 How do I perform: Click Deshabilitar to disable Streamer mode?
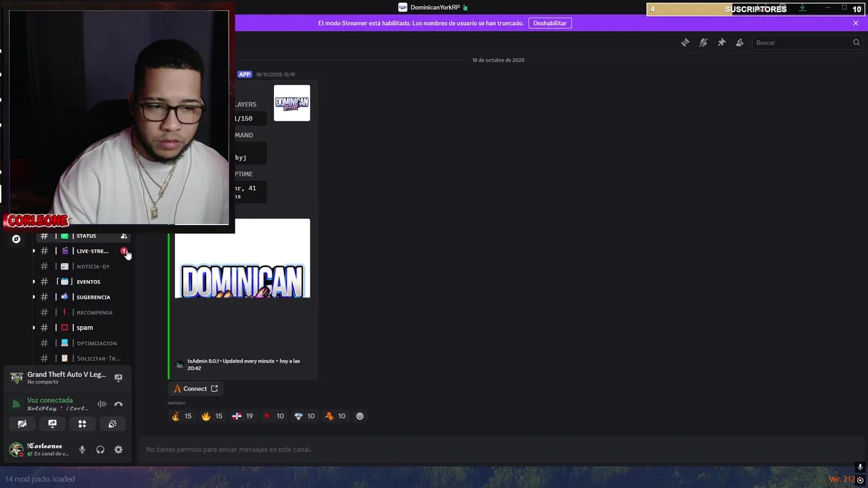pos(550,23)
